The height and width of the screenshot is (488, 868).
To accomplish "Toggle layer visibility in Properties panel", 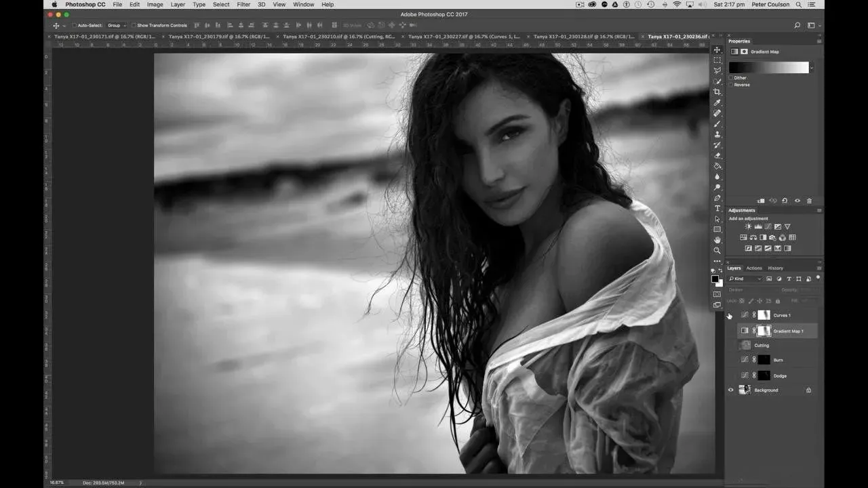I will tap(797, 201).
